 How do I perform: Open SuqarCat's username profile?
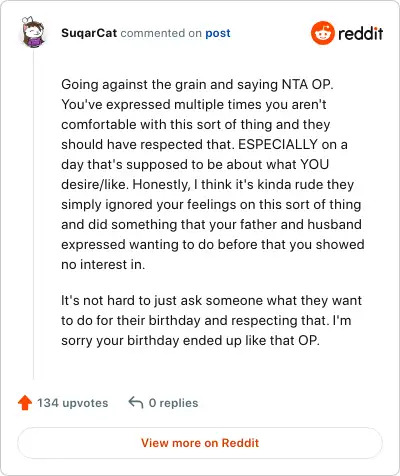coord(89,33)
